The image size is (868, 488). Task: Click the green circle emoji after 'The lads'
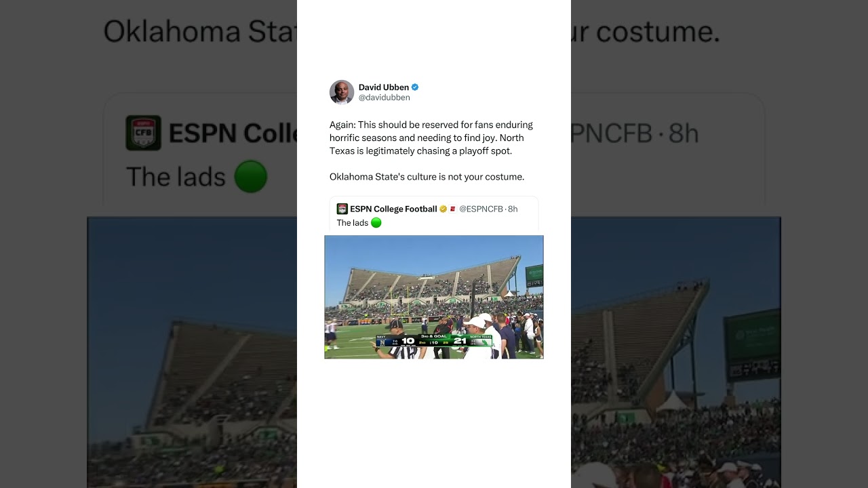[x=376, y=222]
